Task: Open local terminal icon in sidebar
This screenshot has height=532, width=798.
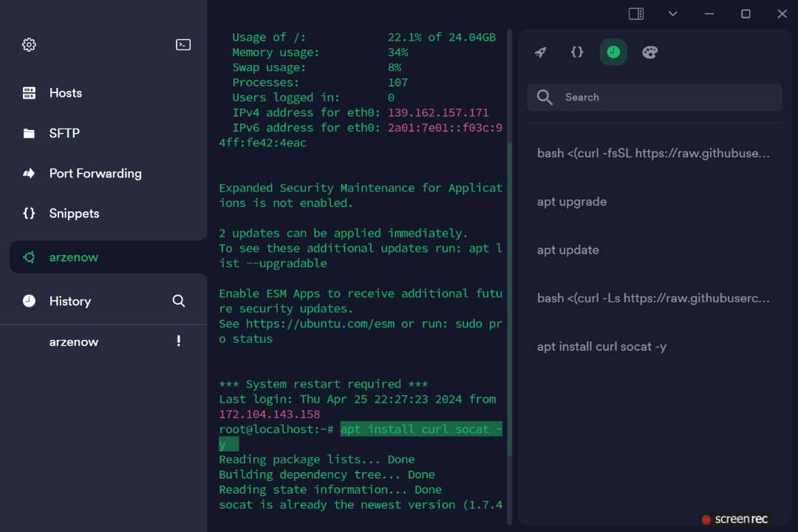Action: point(183,44)
